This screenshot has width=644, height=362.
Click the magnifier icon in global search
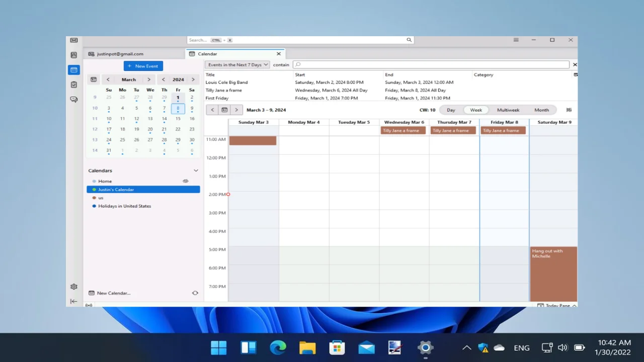409,40
